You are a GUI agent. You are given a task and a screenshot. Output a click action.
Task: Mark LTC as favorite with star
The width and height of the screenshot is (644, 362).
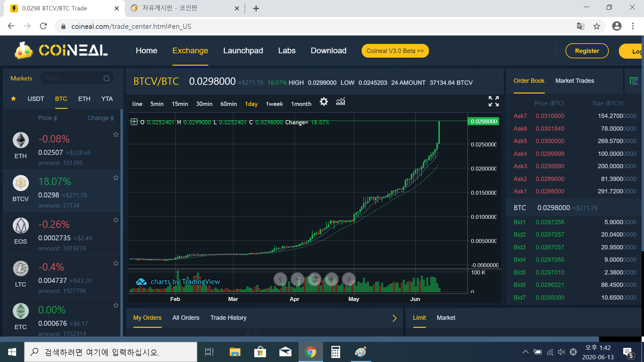[116, 263]
